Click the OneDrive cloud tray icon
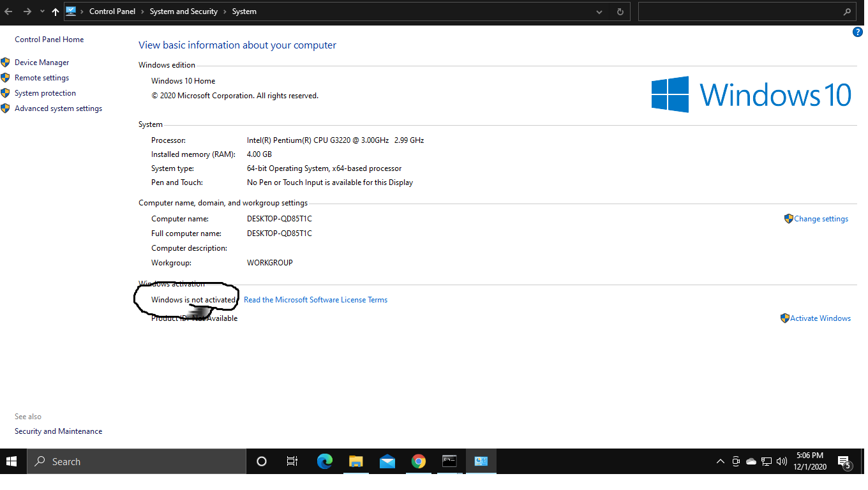The height and width of the screenshot is (490, 868). (x=751, y=461)
